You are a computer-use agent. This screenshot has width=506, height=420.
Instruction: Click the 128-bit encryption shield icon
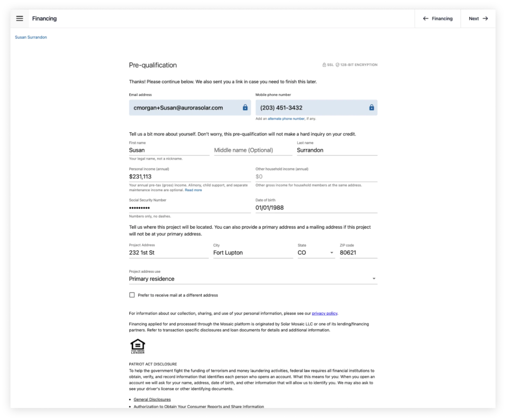coord(337,65)
